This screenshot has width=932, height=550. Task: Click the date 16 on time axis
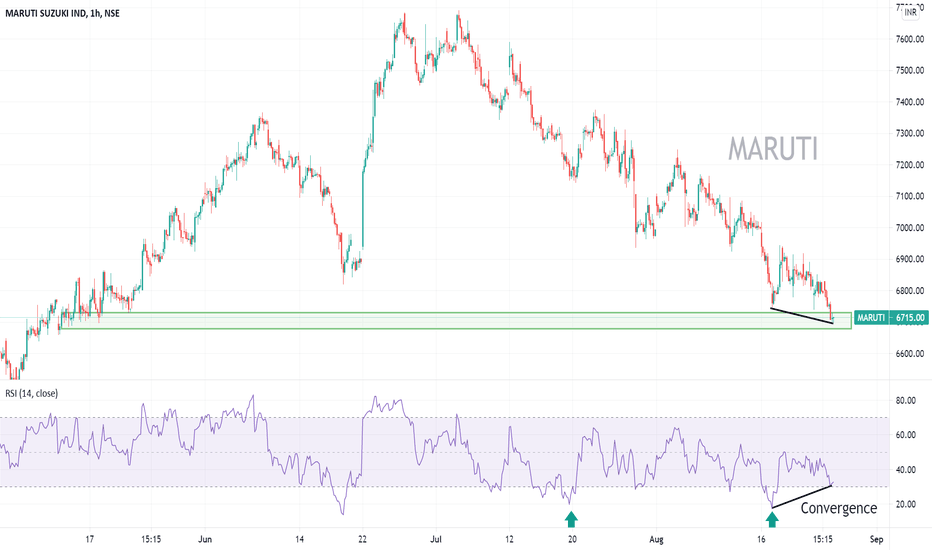[x=761, y=540]
